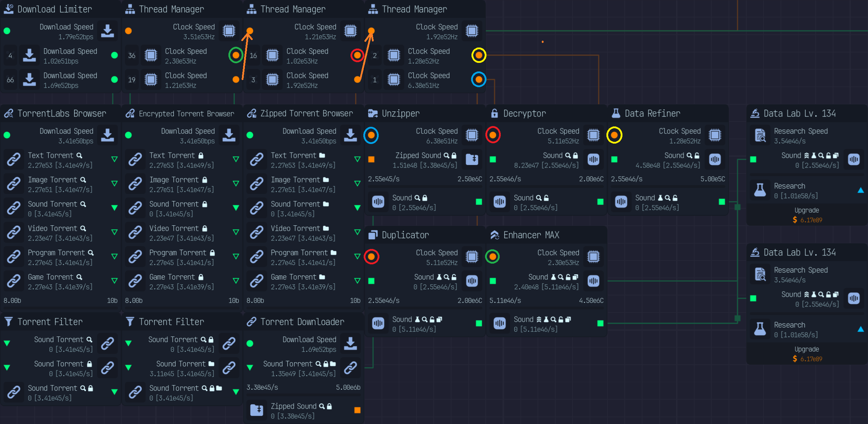Click the blue triangle beside Research in the upper Data Lab

coord(861,190)
